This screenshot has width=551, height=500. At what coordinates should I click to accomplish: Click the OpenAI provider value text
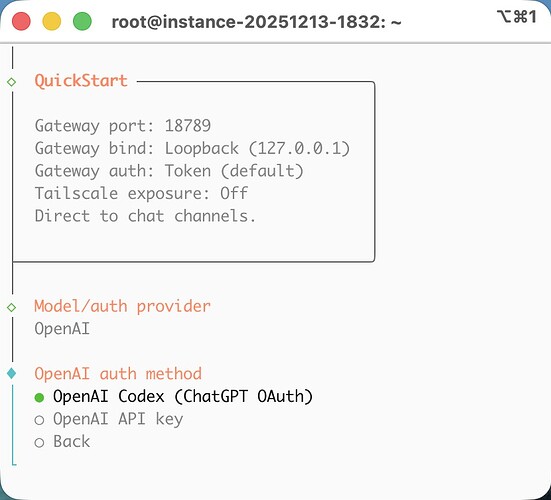coord(62,329)
